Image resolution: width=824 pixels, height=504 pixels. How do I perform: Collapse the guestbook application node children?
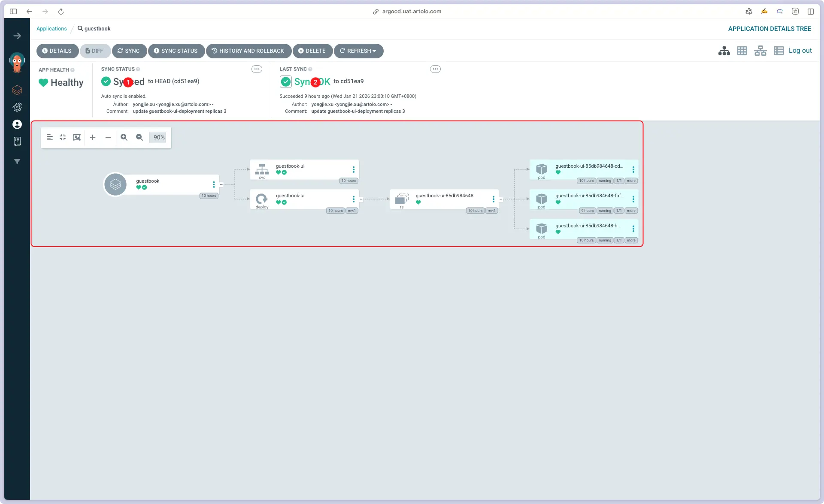pyautogui.click(x=221, y=184)
